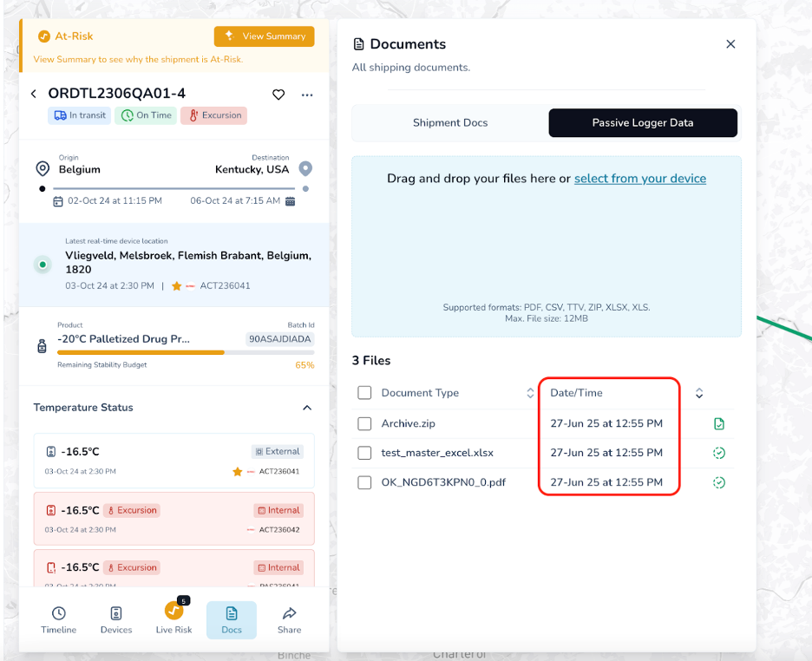Viewport: 812px width, 661px height.
Task: Click the Excursion badge on ACT236042 card
Action: tap(132, 510)
